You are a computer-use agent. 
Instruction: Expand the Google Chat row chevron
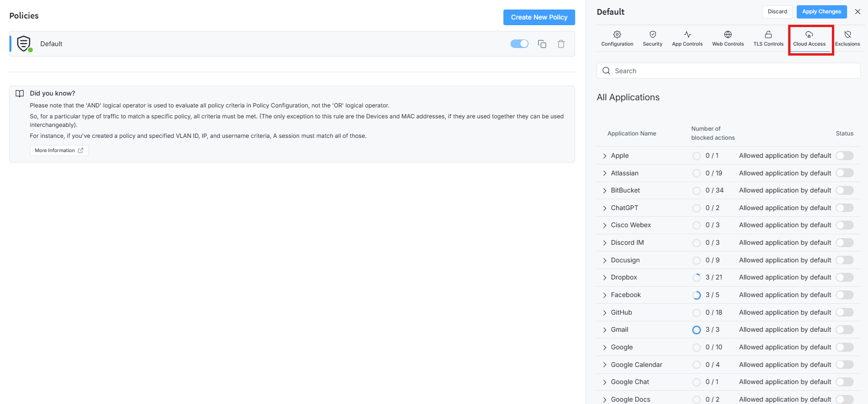[x=605, y=382]
